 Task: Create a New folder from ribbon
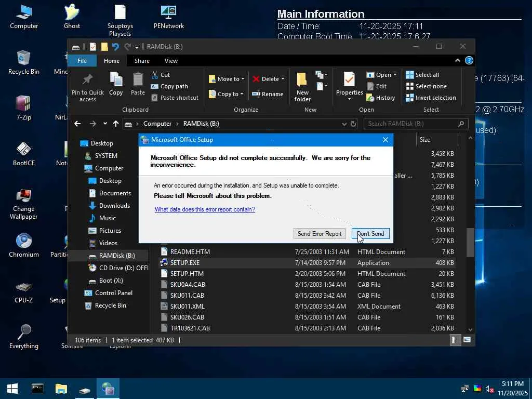302,87
